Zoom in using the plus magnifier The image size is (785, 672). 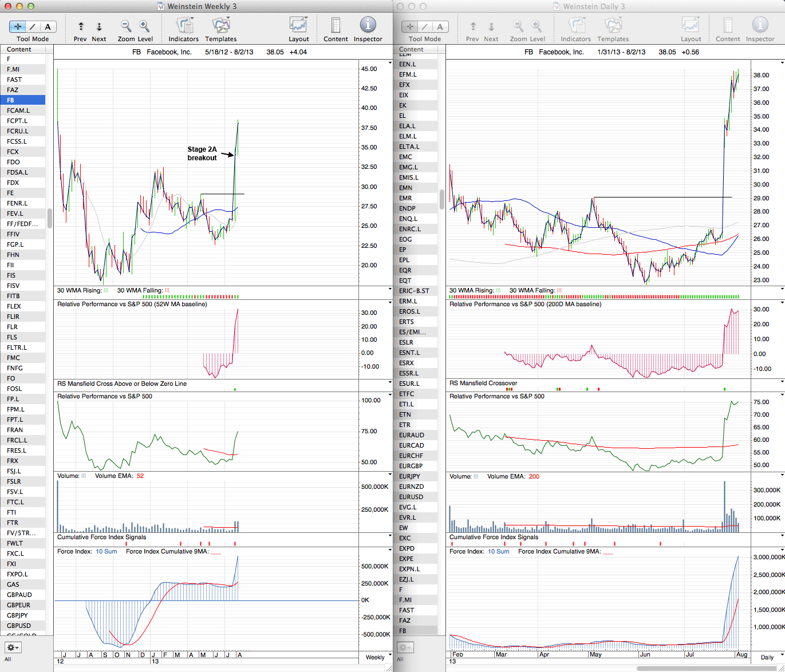(x=144, y=26)
